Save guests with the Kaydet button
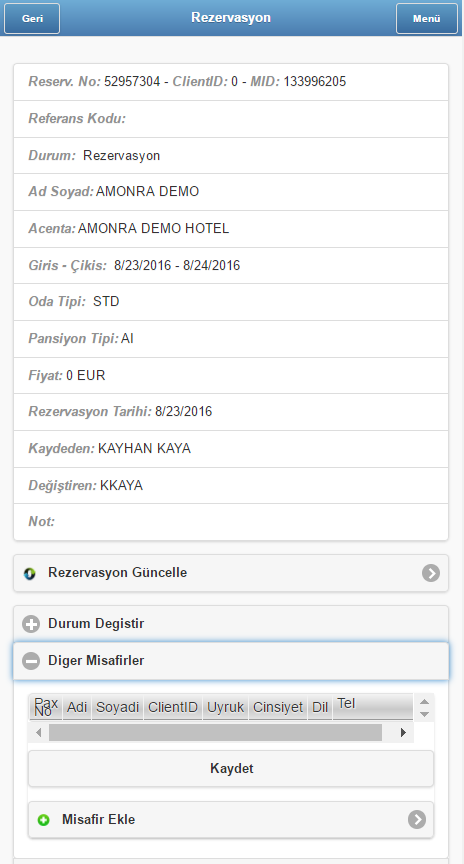464x864 pixels. [231, 768]
